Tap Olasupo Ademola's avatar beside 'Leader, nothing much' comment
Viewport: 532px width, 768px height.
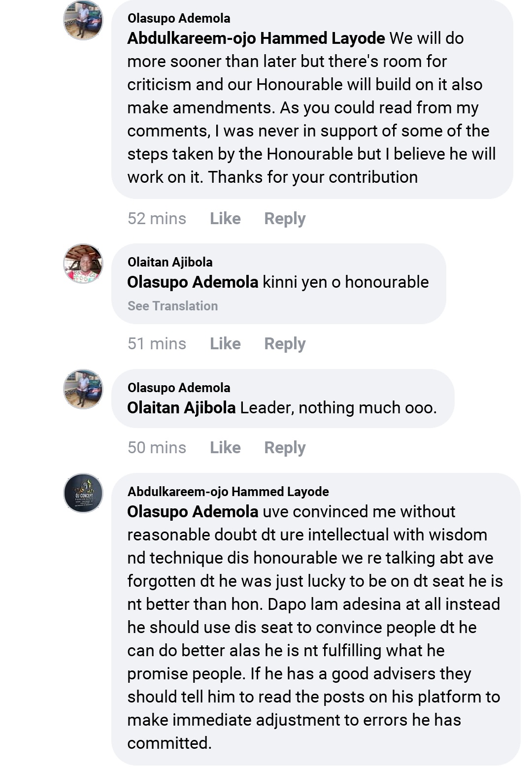coord(83,389)
